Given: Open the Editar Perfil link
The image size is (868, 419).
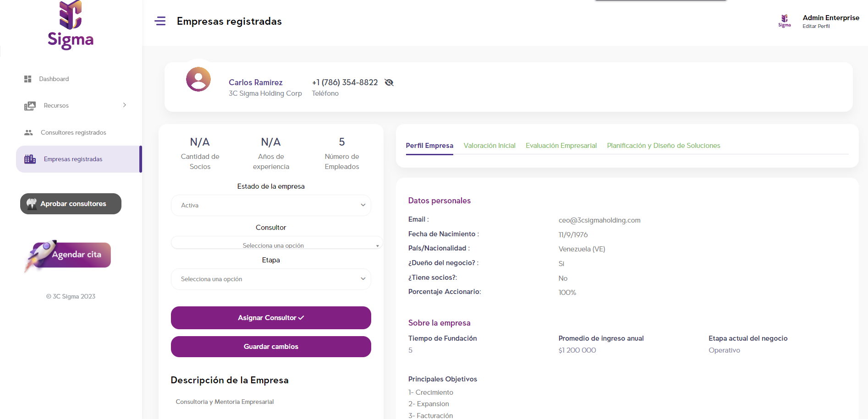Looking at the screenshot, I should click(816, 27).
